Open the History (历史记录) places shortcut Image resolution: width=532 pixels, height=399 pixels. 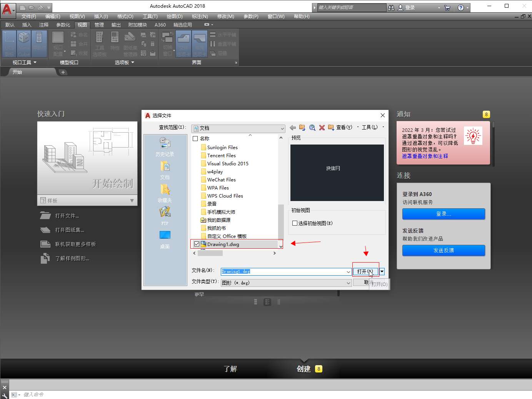point(165,147)
